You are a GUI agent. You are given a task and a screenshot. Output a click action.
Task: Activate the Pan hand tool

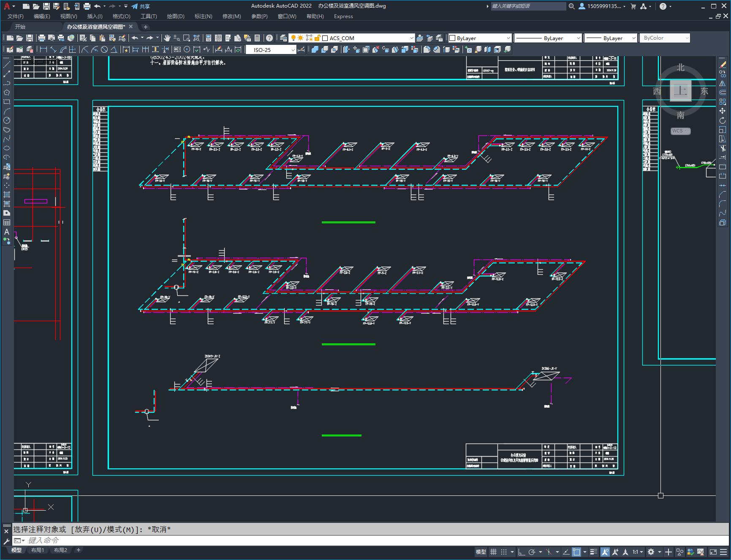[167, 38]
